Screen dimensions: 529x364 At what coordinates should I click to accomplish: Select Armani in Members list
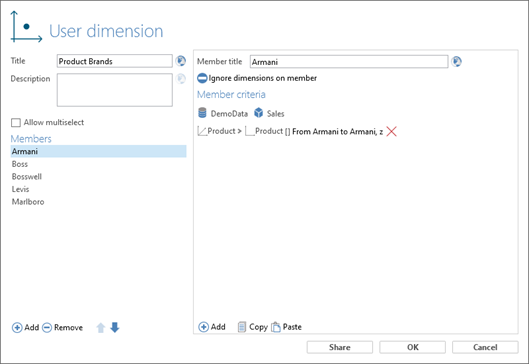pyautogui.click(x=98, y=151)
